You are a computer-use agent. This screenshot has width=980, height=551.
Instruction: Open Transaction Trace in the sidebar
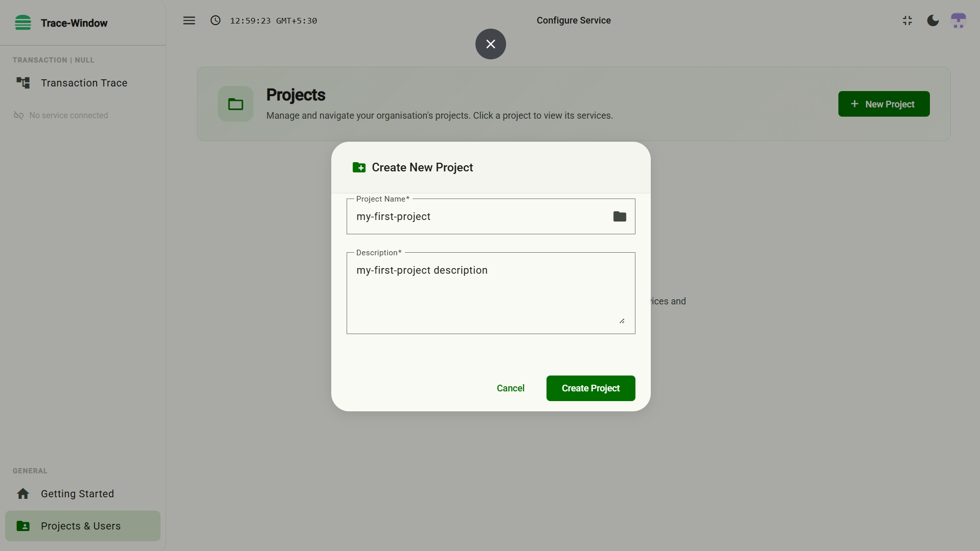pos(83,83)
